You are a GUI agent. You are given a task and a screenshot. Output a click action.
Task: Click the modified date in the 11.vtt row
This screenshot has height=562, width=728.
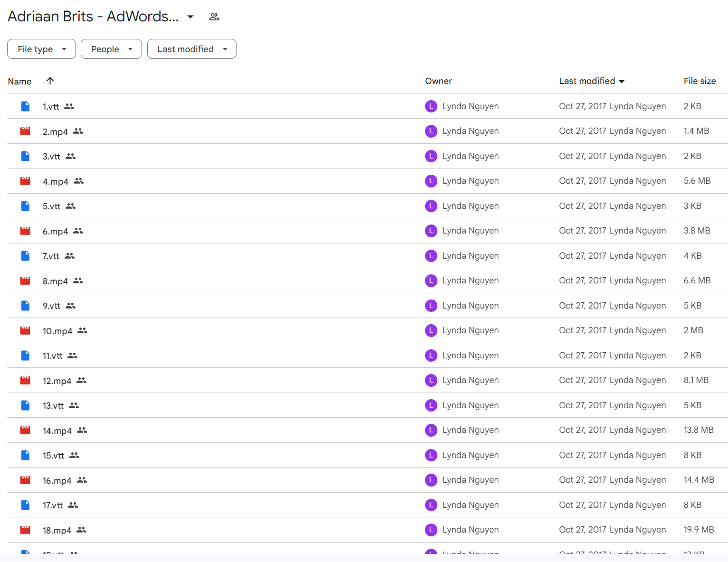tap(583, 356)
